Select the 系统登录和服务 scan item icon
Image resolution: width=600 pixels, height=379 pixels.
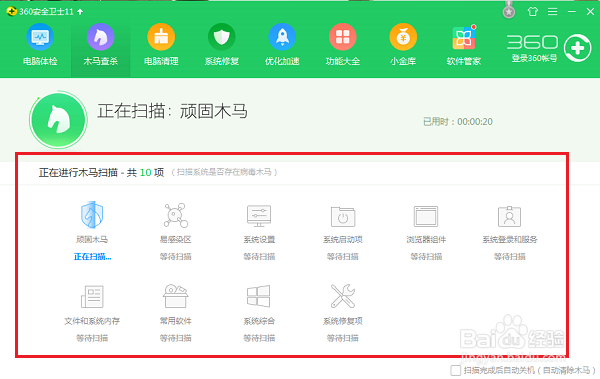[x=509, y=216]
